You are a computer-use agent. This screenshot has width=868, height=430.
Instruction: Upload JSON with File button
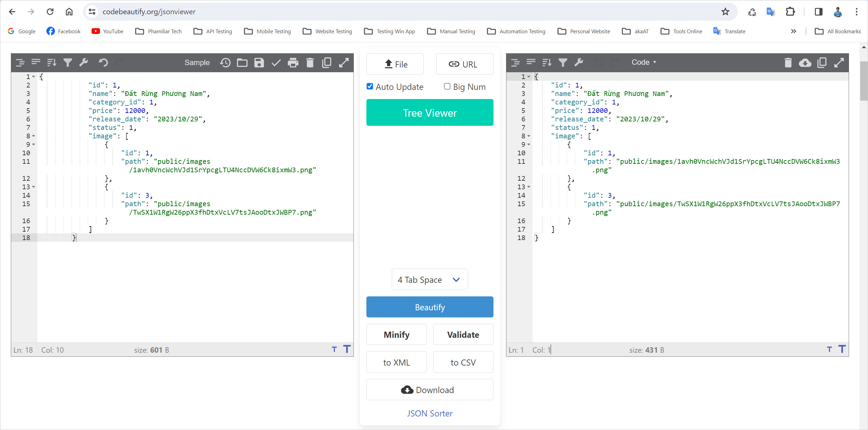[395, 64]
